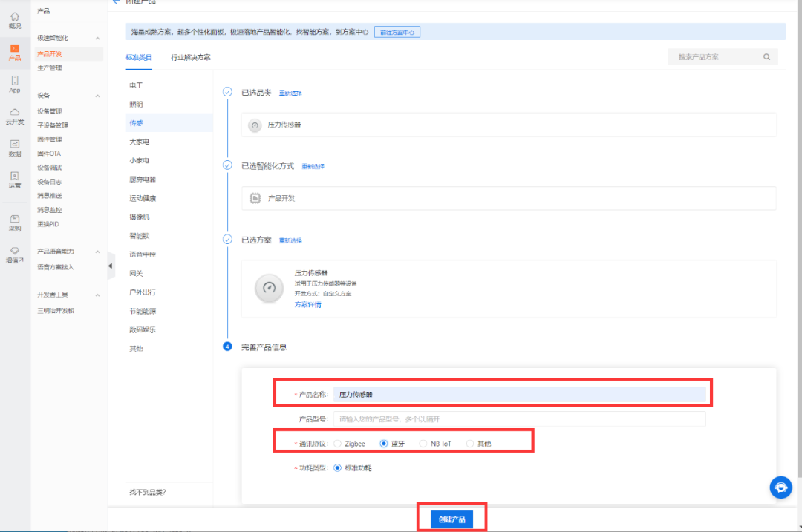Collapse the 开发者工具 menu section

98,295
